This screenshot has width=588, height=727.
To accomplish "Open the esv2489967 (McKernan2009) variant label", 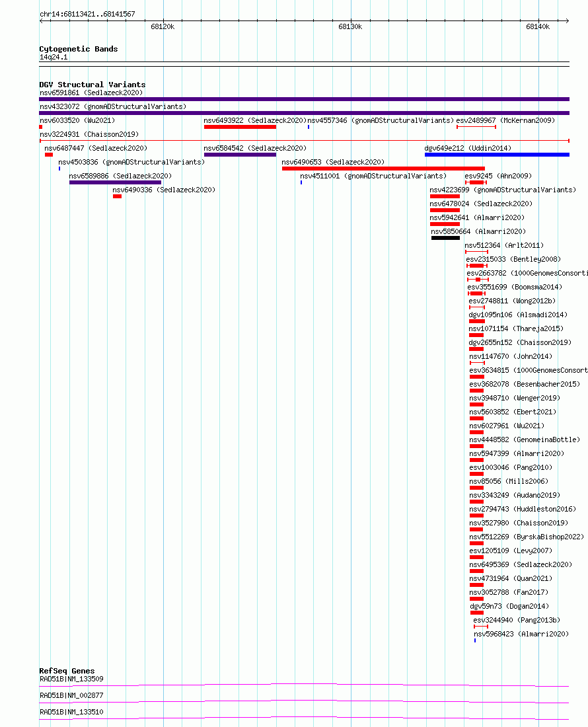I will tap(505, 120).
